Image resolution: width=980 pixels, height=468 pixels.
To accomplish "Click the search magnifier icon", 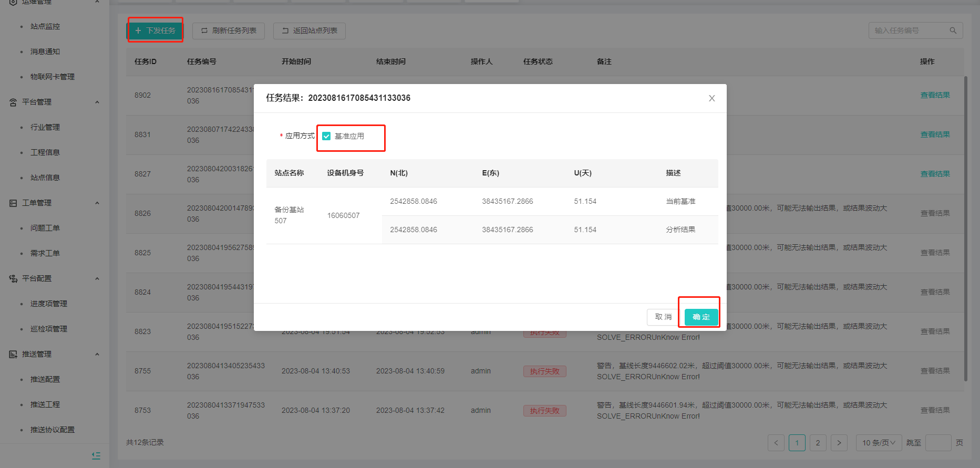I will coord(953,31).
